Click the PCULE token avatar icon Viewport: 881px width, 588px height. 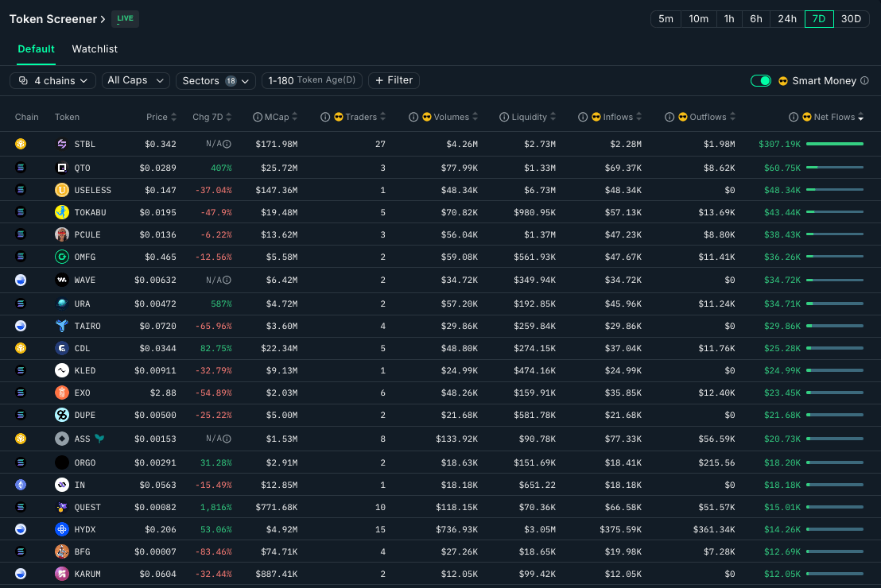(x=62, y=234)
